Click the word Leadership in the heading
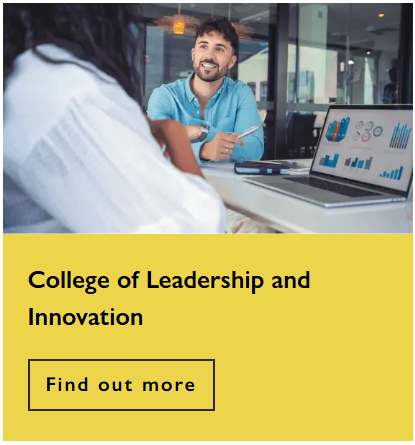The height and width of the screenshot is (445, 415). tap(205, 280)
